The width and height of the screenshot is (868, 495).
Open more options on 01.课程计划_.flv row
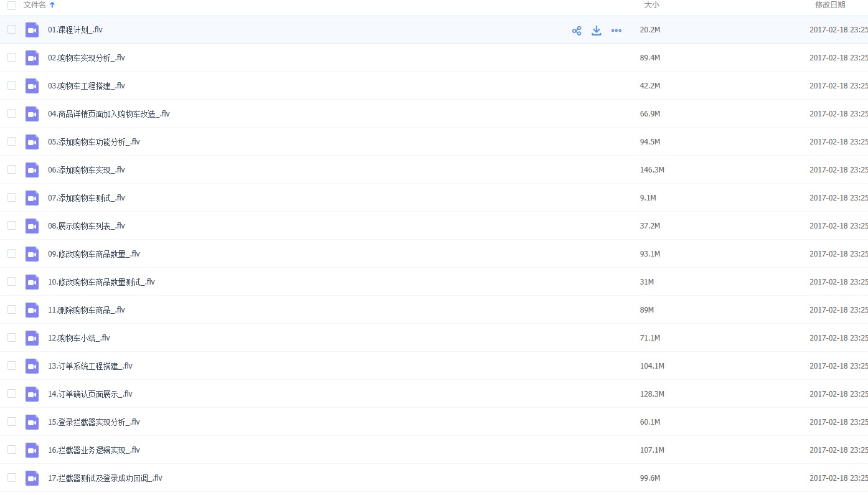[x=616, y=31]
